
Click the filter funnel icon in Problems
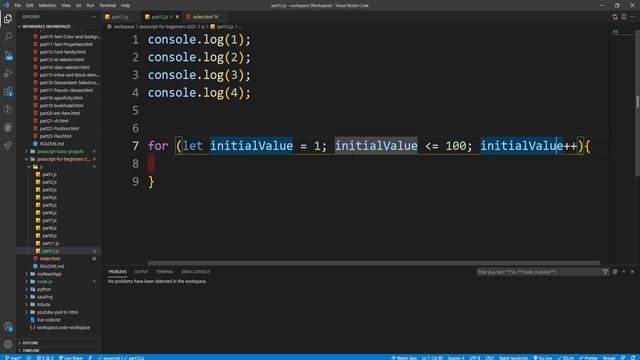(605, 272)
